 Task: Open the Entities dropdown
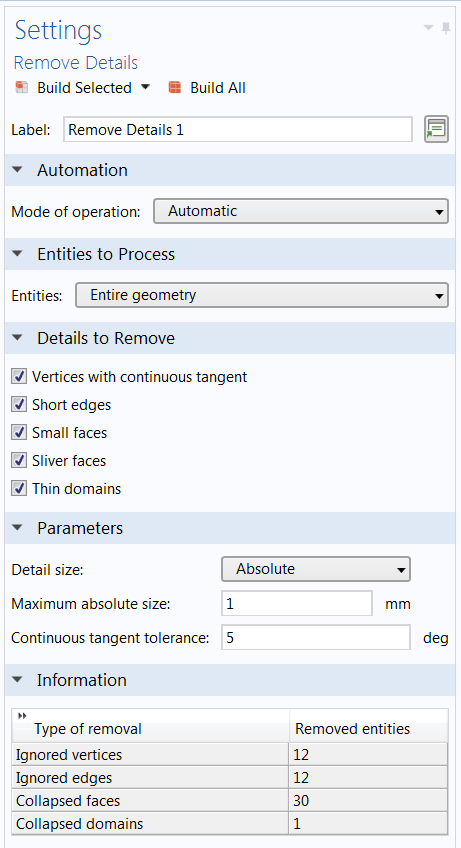pyautogui.click(x=262, y=295)
